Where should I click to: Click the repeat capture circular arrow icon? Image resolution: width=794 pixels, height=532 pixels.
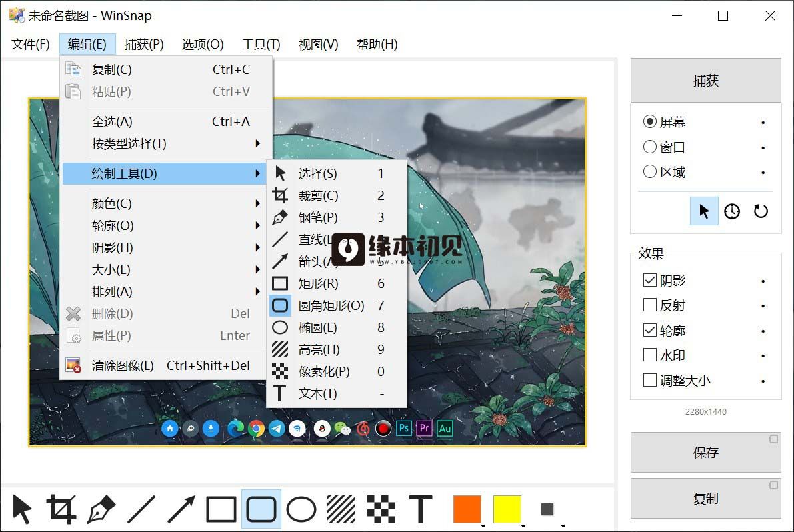(x=761, y=211)
